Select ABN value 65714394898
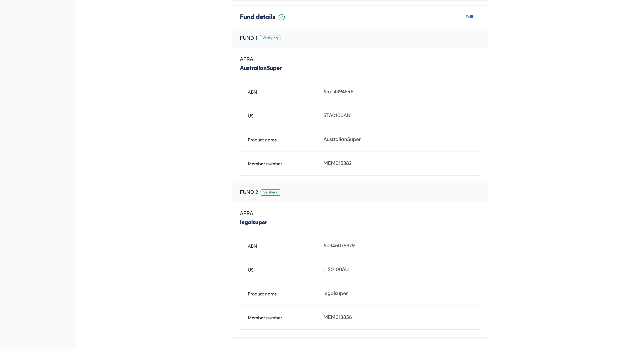644x349 pixels. (338, 92)
